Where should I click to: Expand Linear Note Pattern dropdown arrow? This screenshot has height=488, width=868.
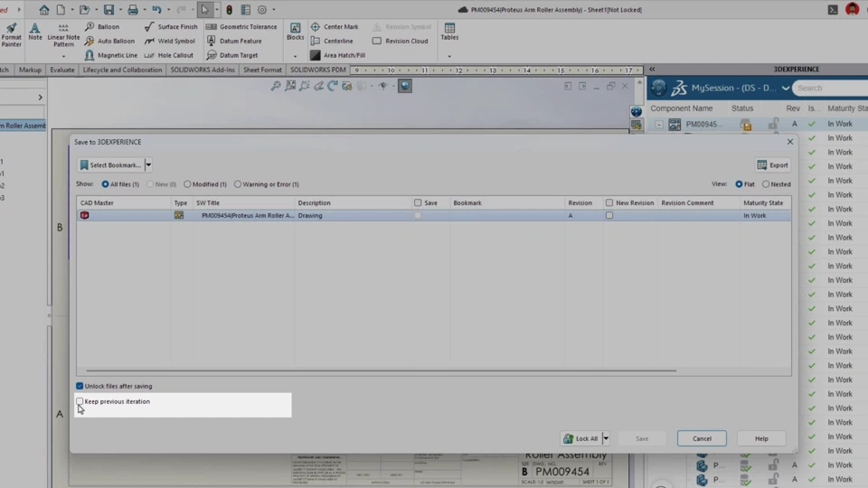[x=63, y=56]
